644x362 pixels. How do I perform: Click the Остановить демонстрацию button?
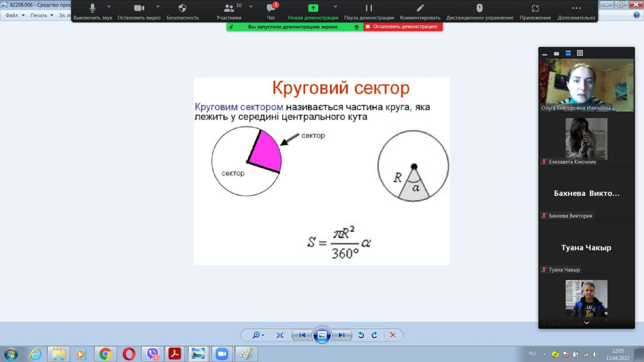tap(403, 27)
